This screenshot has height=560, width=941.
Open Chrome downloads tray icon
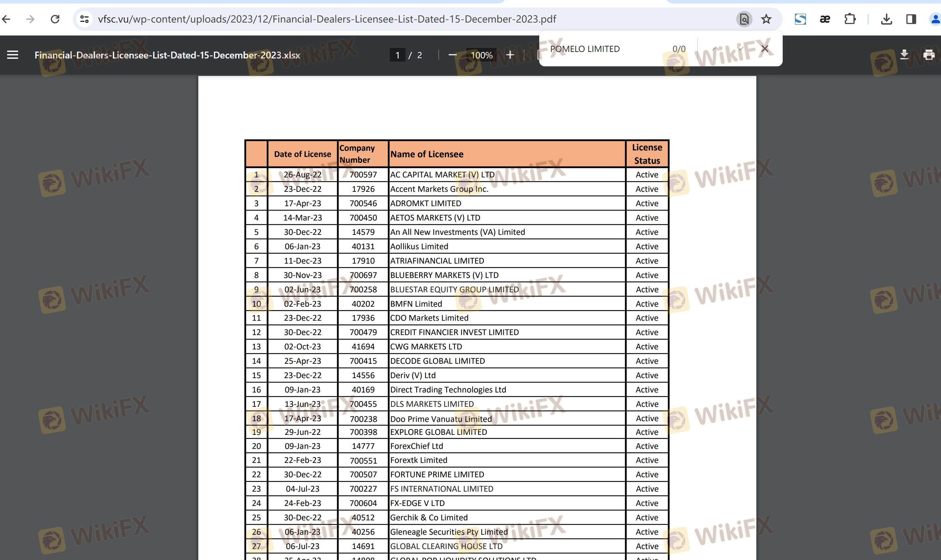click(x=886, y=19)
